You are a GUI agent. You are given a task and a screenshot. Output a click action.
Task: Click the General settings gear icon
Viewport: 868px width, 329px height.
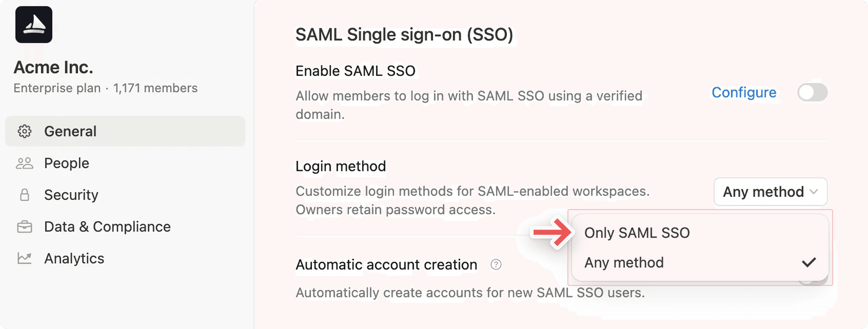25,131
